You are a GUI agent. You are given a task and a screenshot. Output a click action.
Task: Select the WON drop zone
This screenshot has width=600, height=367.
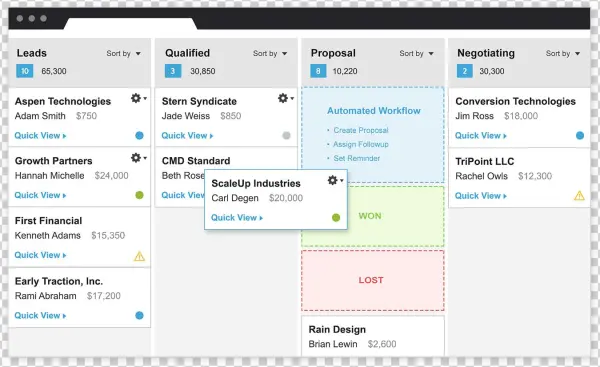coord(373,216)
